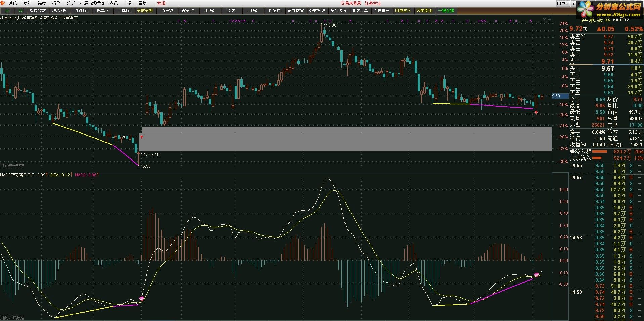Click the chart title 江泉实业(日线.前复权.对数)
This screenshot has width=644, height=321.
coord(25,18)
